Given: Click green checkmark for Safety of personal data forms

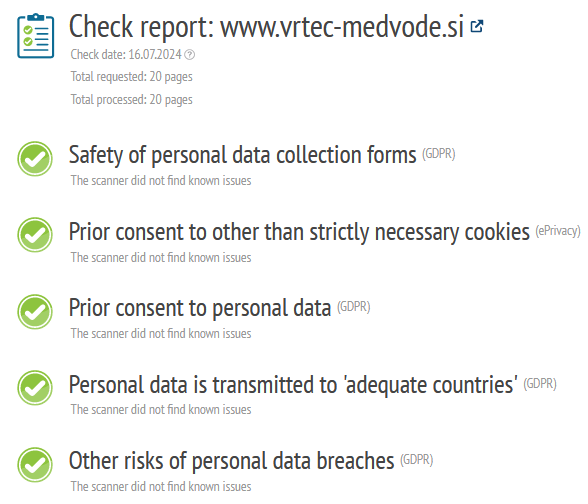Looking at the screenshot, I should (x=35, y=159).
